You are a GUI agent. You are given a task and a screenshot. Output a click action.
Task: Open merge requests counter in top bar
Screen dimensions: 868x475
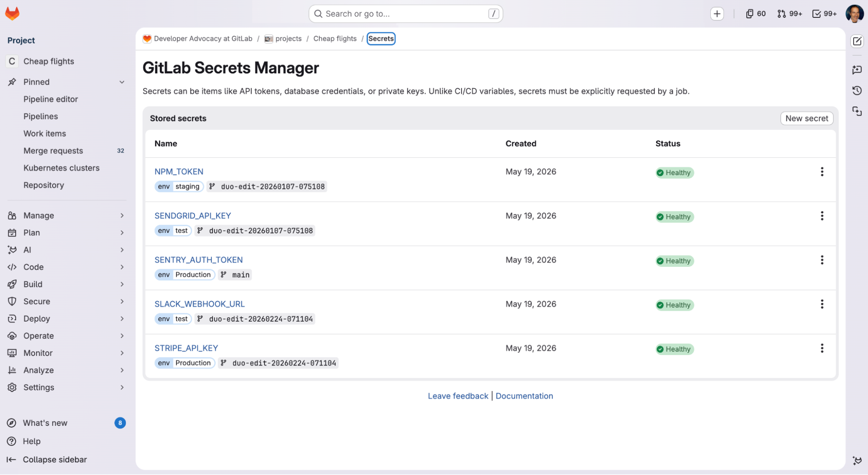coord(789,14)
